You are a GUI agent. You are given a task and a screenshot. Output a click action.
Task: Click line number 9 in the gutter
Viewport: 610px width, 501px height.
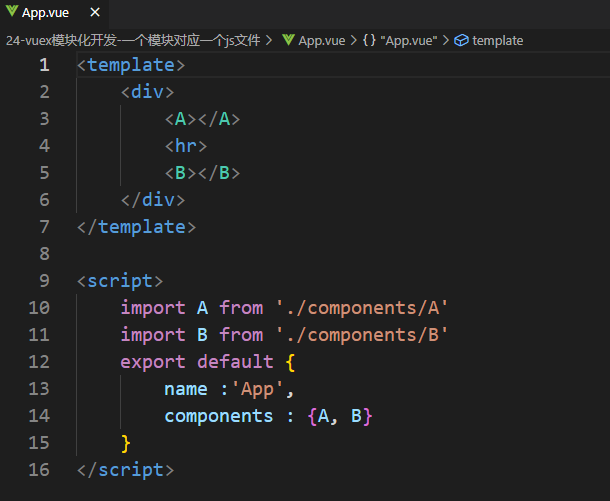tap(44, 281)
